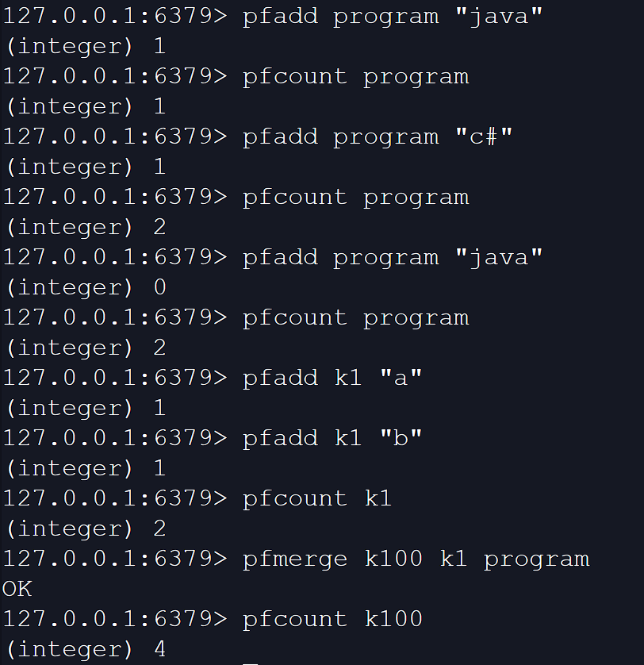Click the prompt before the pfmerge command
Image resolution: width=644 pixels, height=665 pixels.
click(x=114, y=559)
